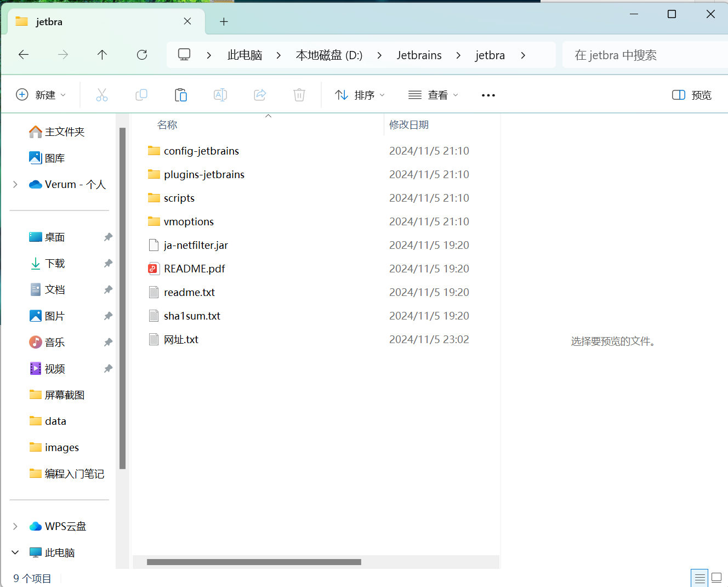This screenshot has width=728, height=587.
Task: Open a new tab with plus button
Action: pyautogui.click(x=224, y=22)
